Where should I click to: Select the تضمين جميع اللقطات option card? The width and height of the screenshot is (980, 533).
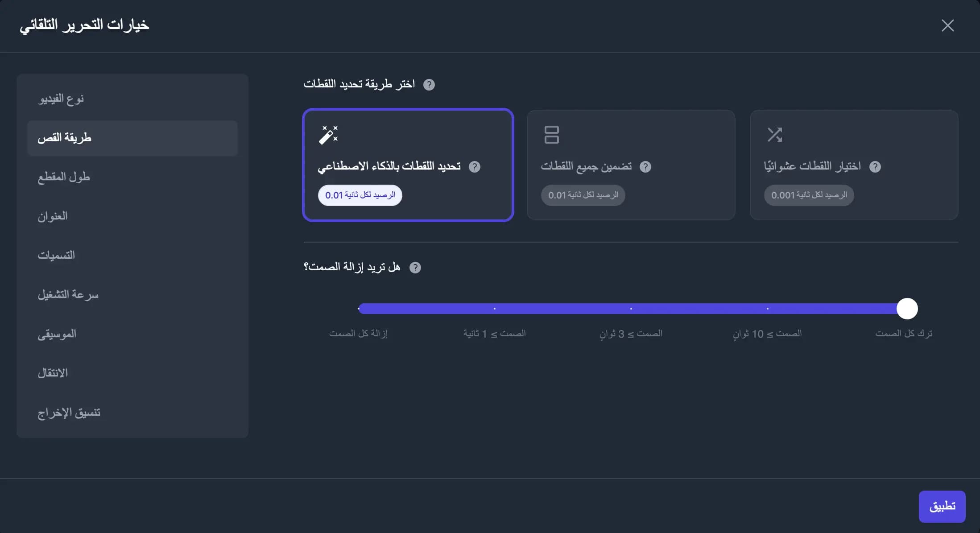pyautogui.click(x=631, y=165)
